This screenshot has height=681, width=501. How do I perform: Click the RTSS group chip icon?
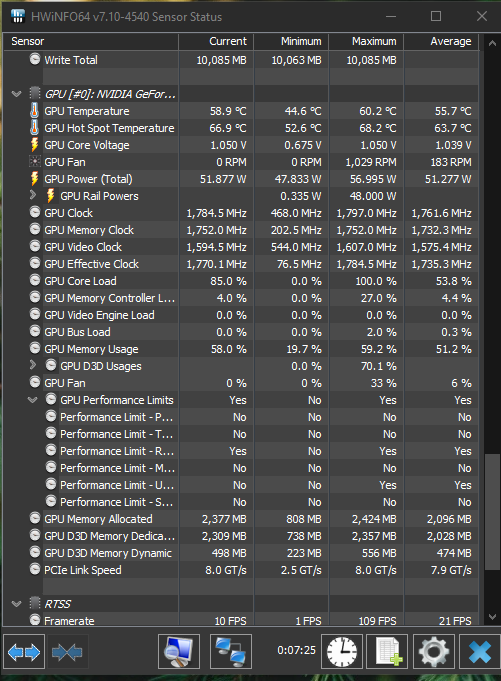coord(35,603)
